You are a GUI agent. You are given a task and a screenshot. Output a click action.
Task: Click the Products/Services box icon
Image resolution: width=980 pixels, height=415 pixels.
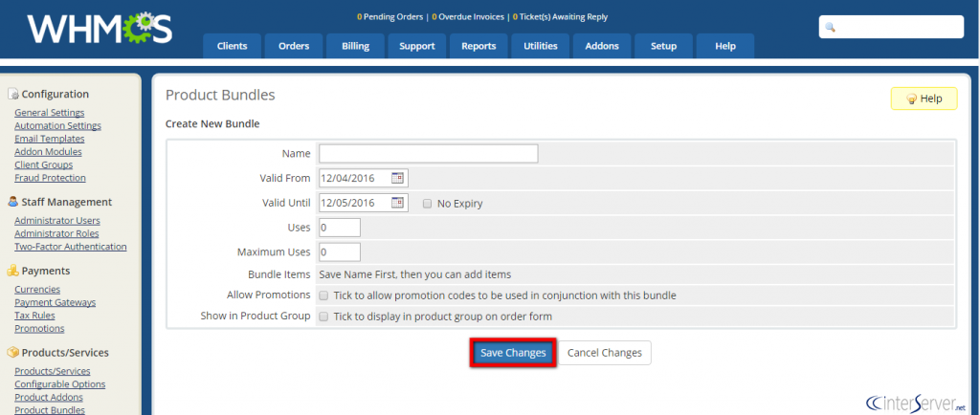13,353
